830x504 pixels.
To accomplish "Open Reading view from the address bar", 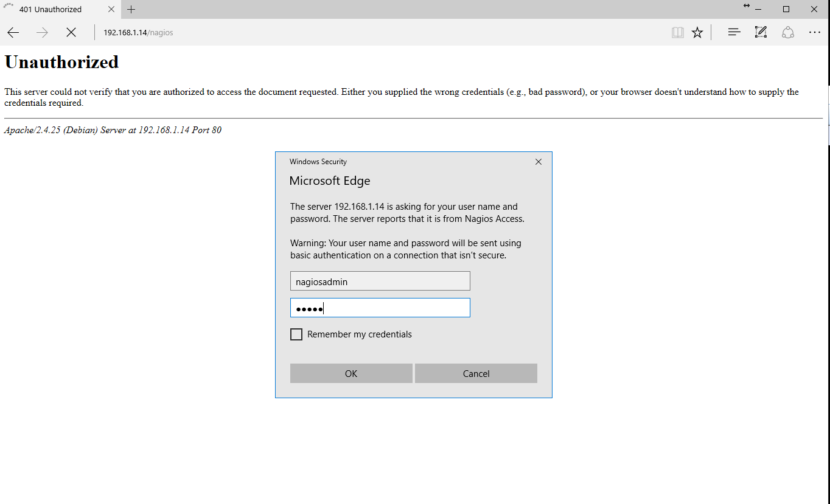I will (677, 33).
